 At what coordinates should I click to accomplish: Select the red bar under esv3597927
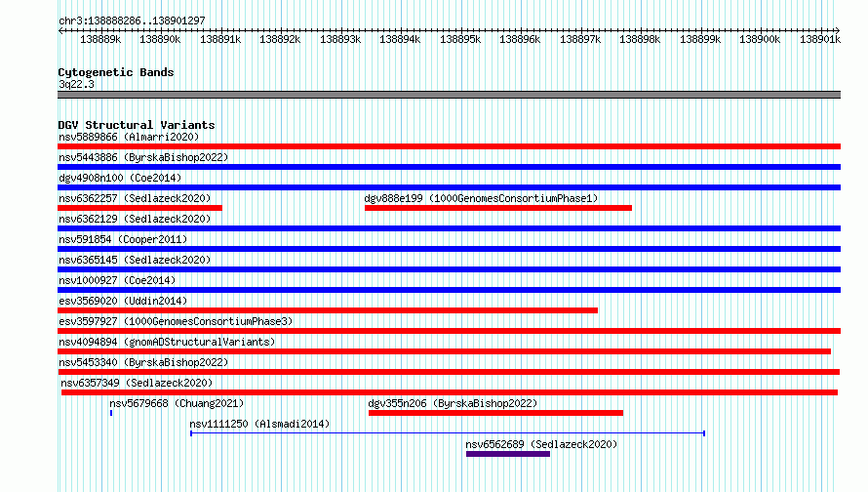click(x=449, y=331)
